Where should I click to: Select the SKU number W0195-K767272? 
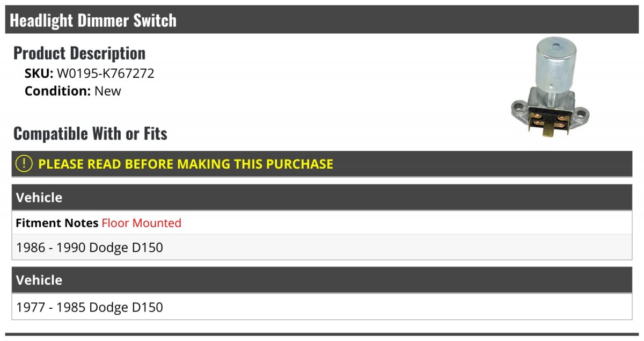coord(105,74)
